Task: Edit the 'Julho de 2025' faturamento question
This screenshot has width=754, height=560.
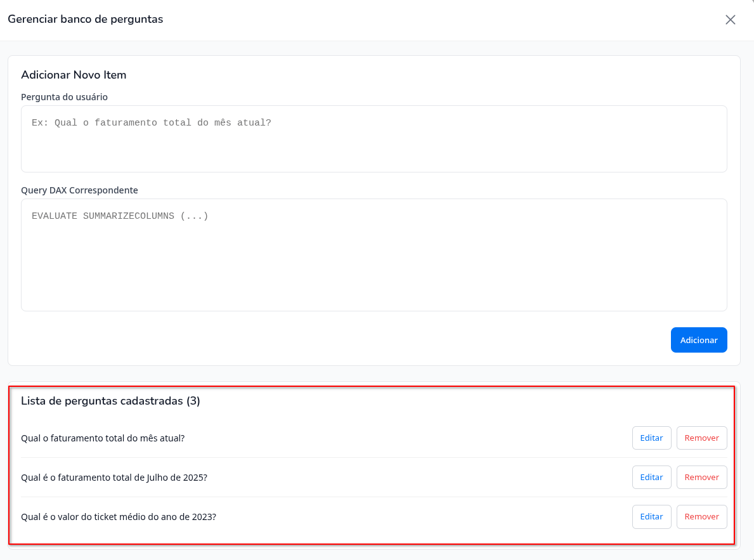Action: pyautogui.click(x=651, y=478)
